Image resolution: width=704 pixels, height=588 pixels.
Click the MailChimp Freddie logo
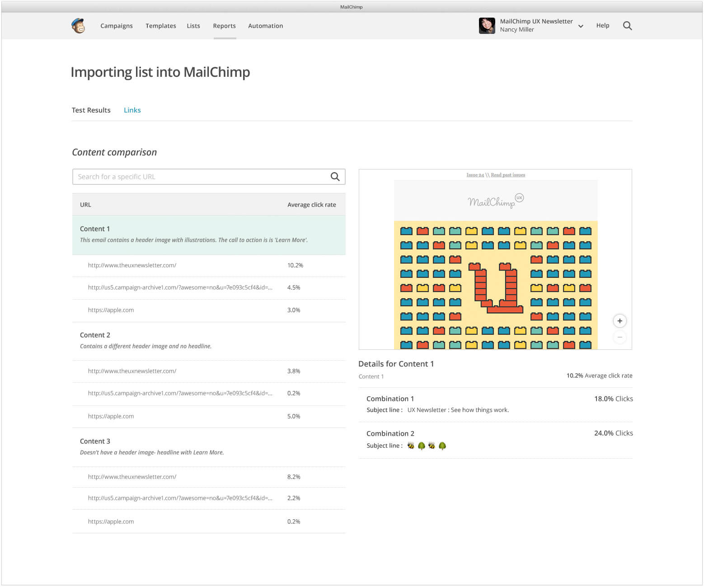point(78,26)
